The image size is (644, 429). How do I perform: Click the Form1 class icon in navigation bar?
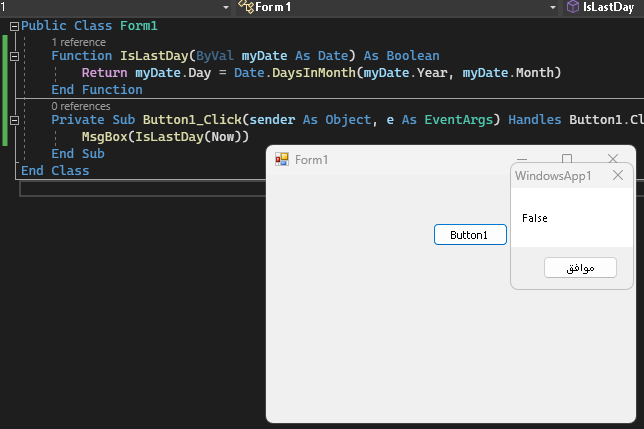246,7
